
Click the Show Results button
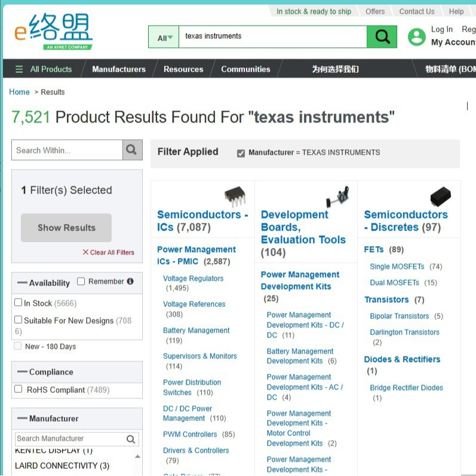pyautogui.click(x=66, y=228)
